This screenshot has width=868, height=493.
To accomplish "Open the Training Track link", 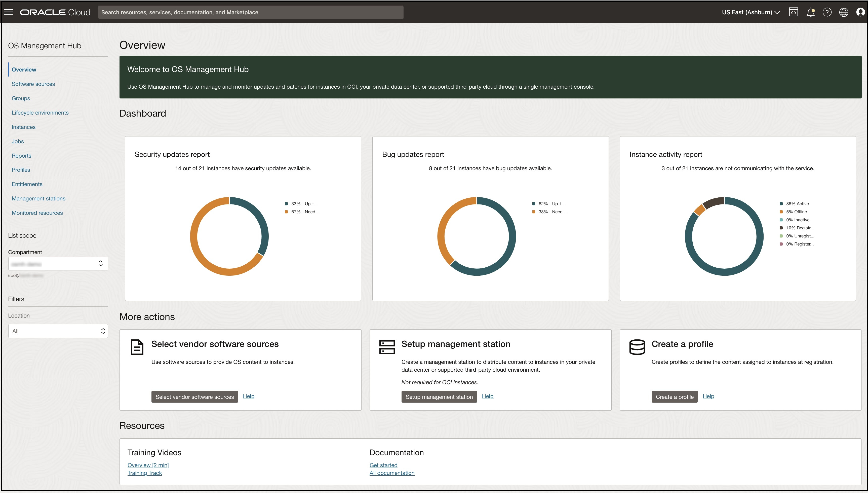I will (x=144, y=473).
